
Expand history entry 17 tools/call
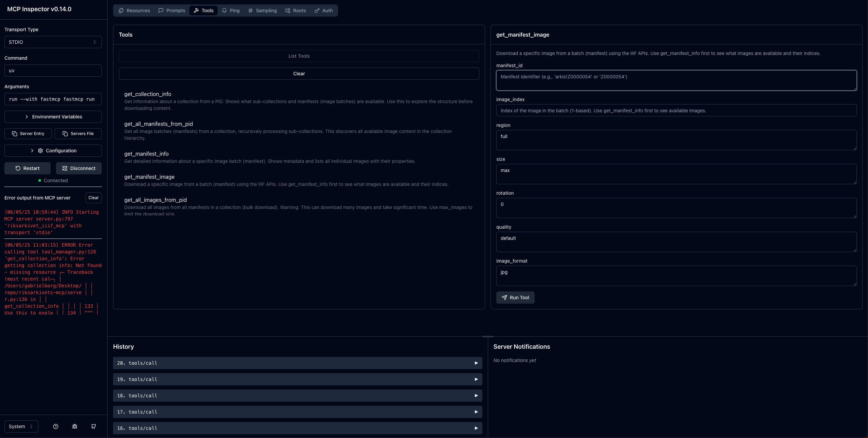[297, 412]
